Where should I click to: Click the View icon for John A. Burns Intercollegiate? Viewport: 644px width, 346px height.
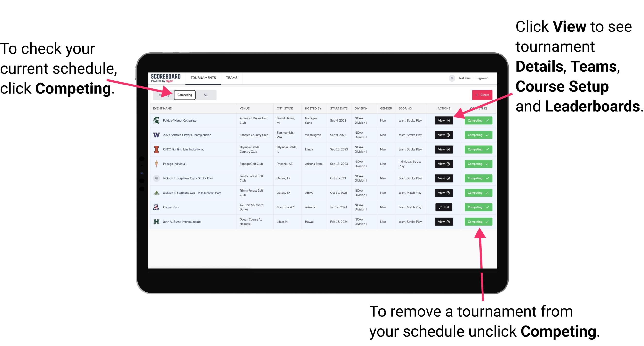click(443, 222)
